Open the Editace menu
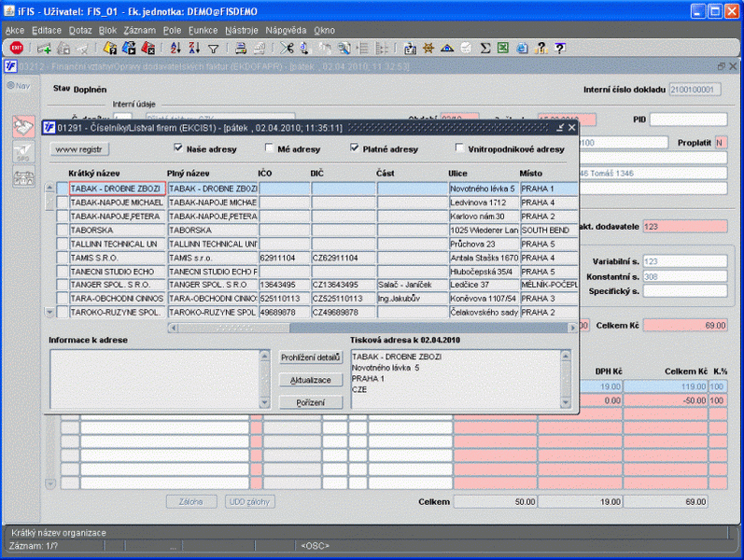This screenshot has height=560, width=744. point(46,30)
